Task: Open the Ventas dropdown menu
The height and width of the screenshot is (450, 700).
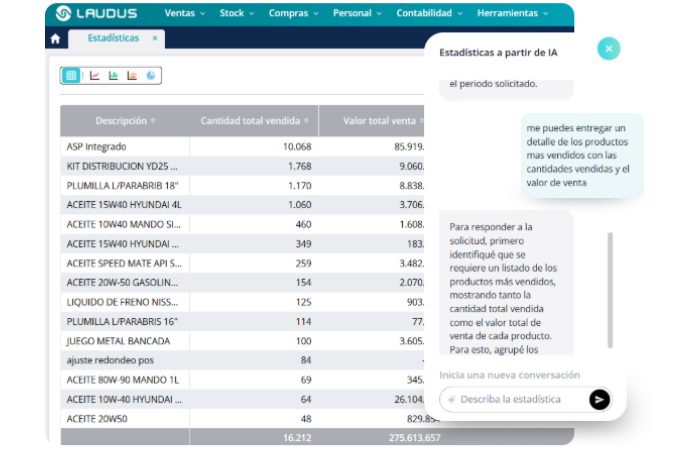Action: (185, 13)
